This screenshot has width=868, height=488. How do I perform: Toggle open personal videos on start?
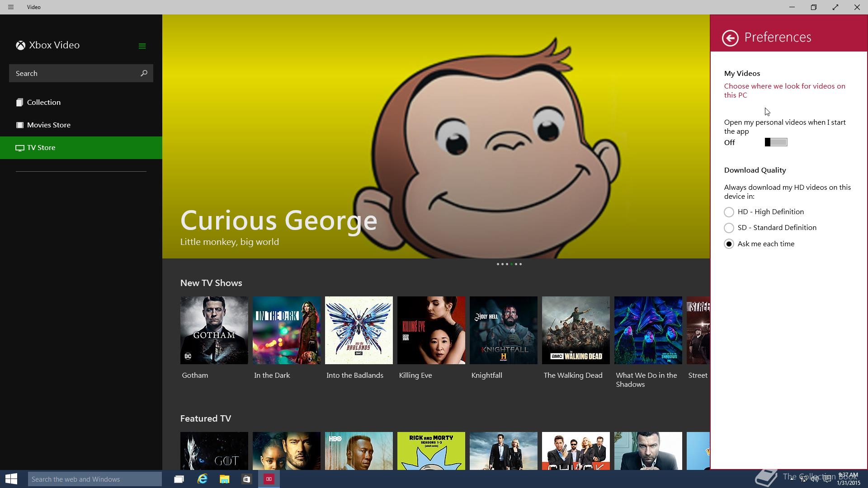tap(776, 142)
